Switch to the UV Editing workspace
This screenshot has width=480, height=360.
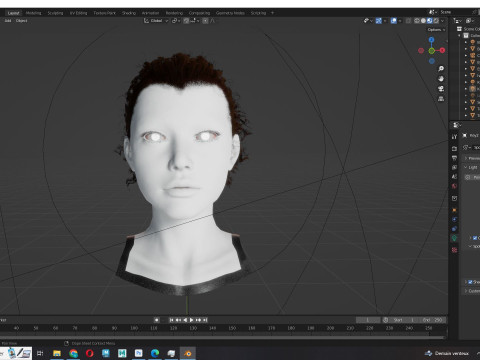(78, 13)
